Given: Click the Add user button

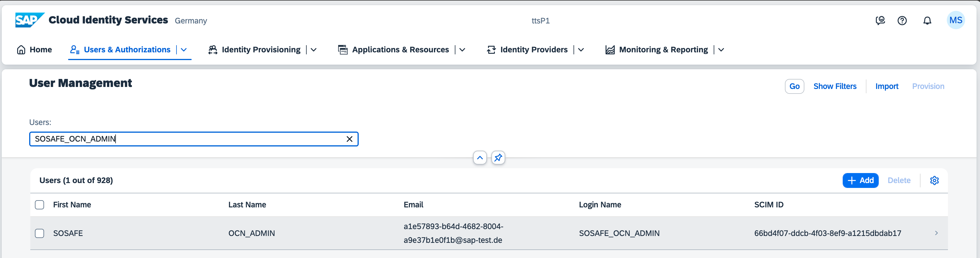Looking at the screenshot, I should pyautogui.click(x=860, y=180).
